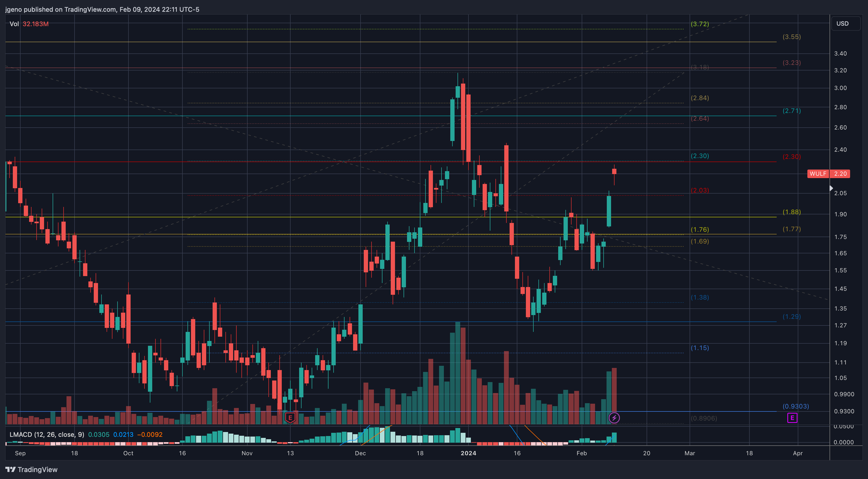Click the purple lightning bolt event marker
The height and width of the screenshot is (479, 868).
[x=614, y=418]
